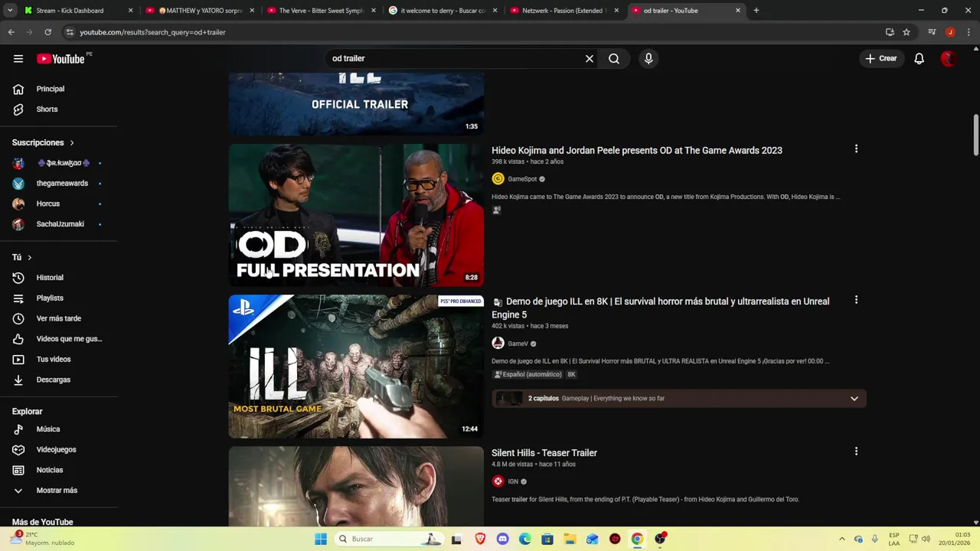Open the Windows Start menu
This screenshot has height=551, width=980.
[321, 539]
